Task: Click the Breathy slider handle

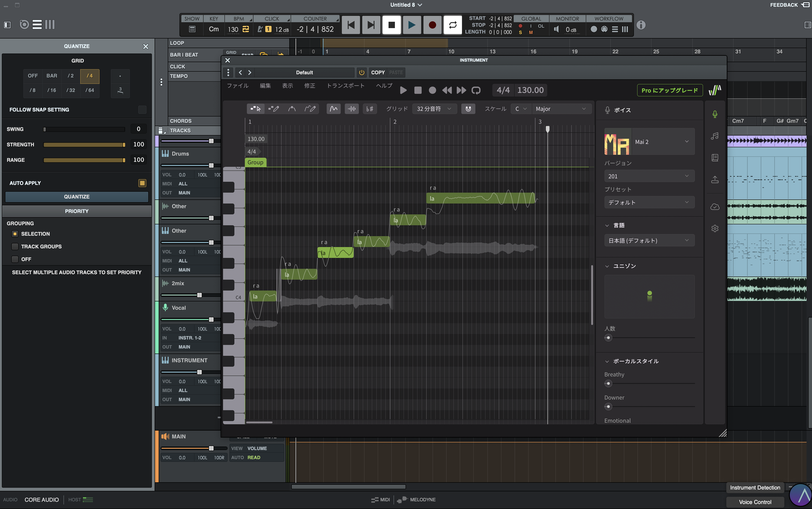Action: (x=608, y=383)
